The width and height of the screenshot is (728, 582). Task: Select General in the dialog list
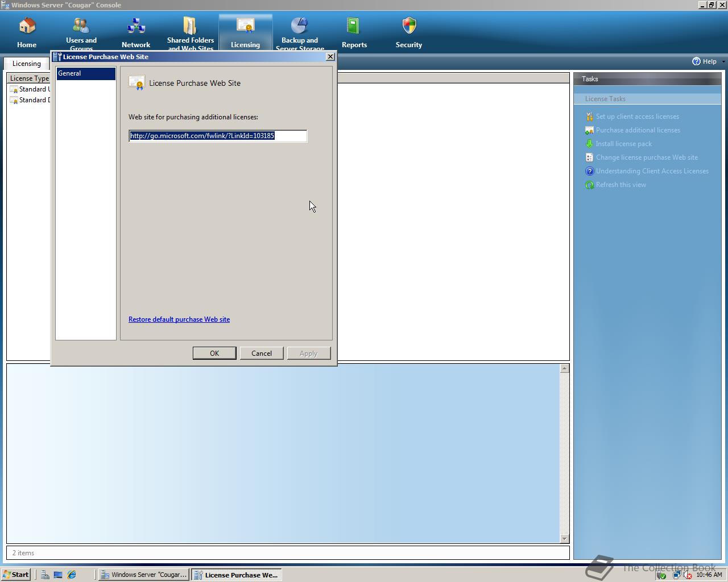tap(86, 73)
